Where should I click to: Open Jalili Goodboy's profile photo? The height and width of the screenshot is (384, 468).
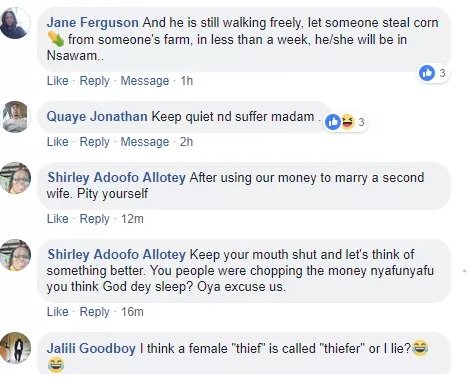click(x=15, y=348)
